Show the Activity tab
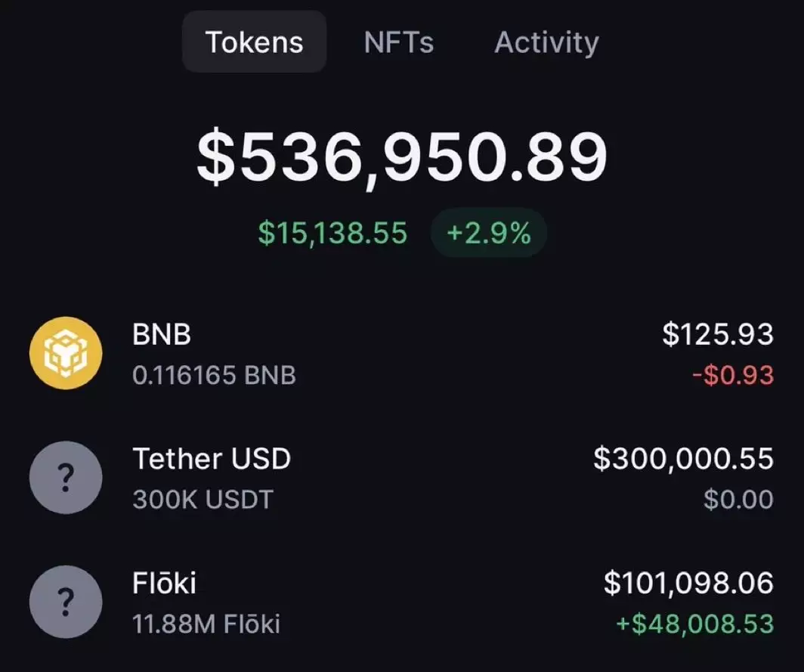 546,42
